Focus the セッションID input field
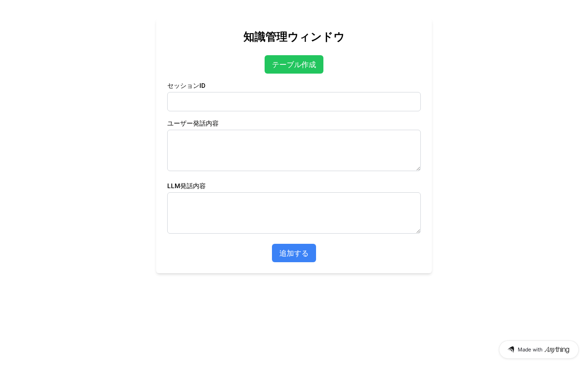Screen dimensions: 588x368 coord(294,102)
